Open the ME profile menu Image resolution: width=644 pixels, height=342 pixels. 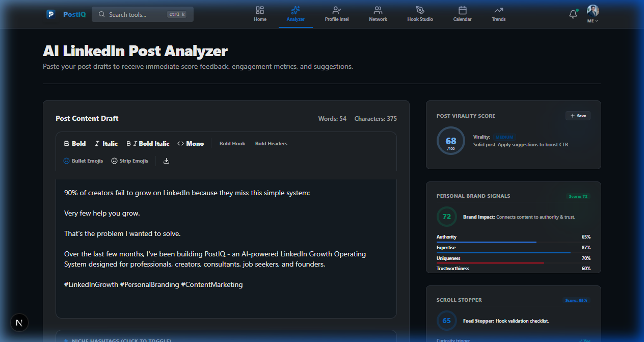point(593,14)
